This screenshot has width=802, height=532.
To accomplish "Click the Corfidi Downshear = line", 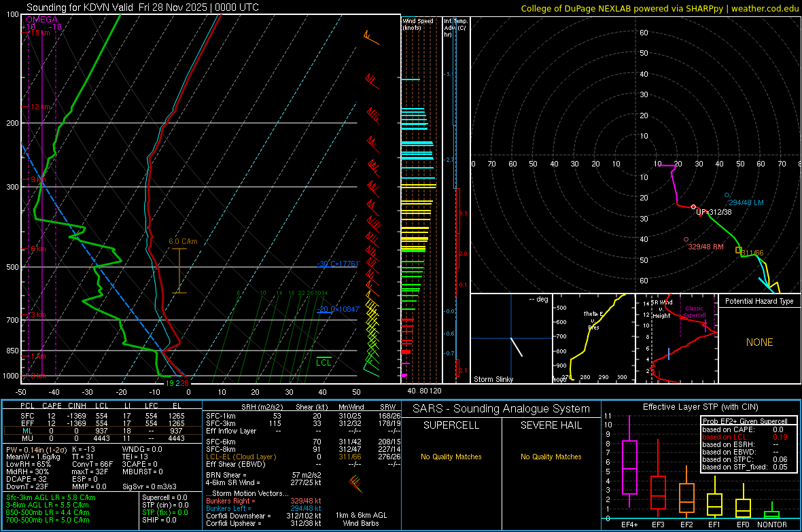I will pyautogui.click(x=263, y=516).
